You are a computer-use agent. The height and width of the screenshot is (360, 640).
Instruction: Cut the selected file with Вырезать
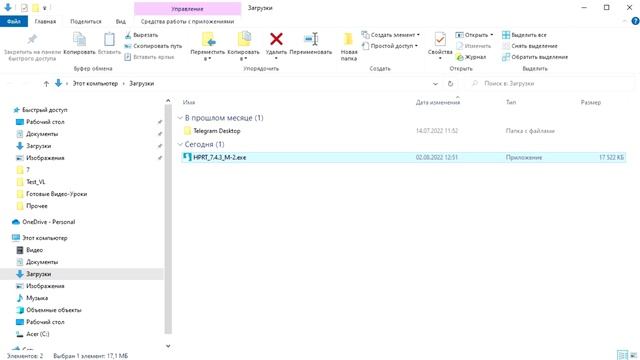pyautogui.click(x=141, y=35)
